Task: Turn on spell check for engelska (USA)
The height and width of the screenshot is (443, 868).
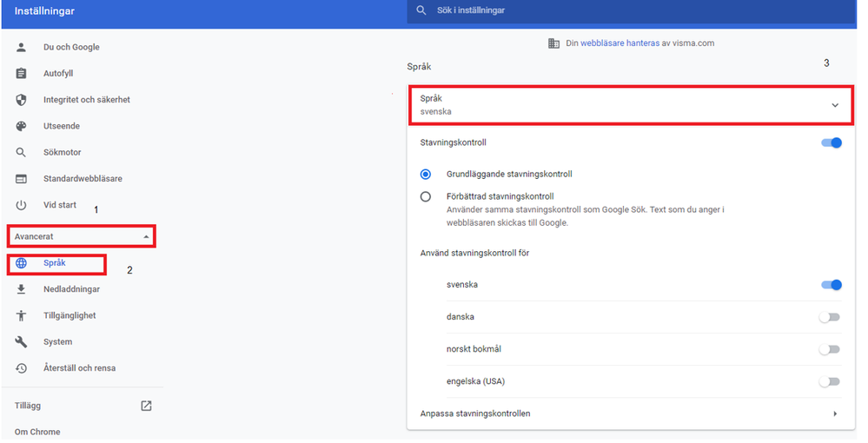Action: [830, 381]
